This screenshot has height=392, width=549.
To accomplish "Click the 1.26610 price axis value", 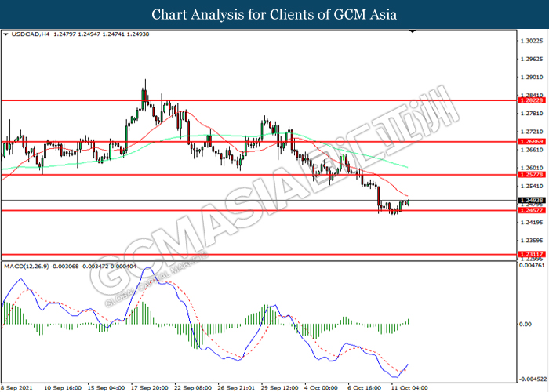I will [532, 150].
